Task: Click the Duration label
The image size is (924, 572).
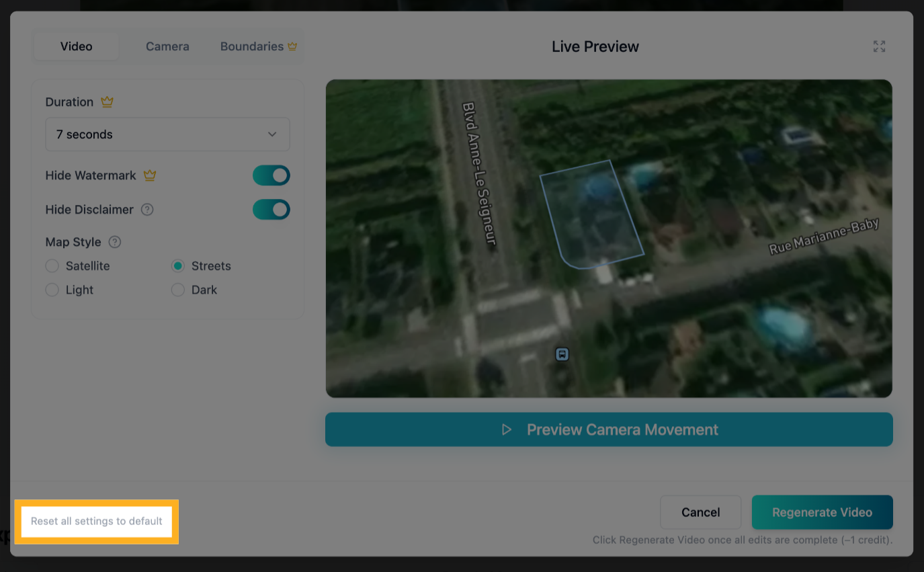Action: tap(69, 102)
